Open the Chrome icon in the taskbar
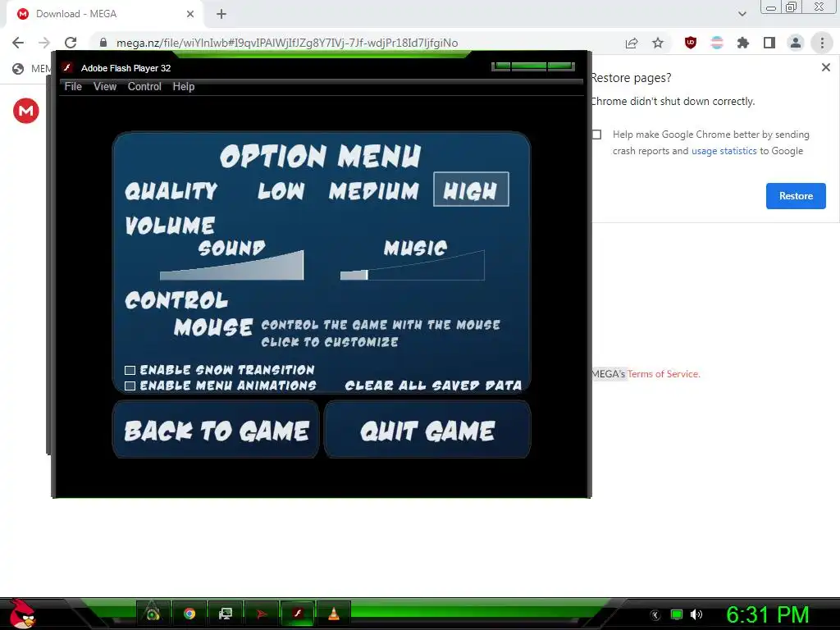The height and width of the screenshot is (630, 840). tap(189, 614)
